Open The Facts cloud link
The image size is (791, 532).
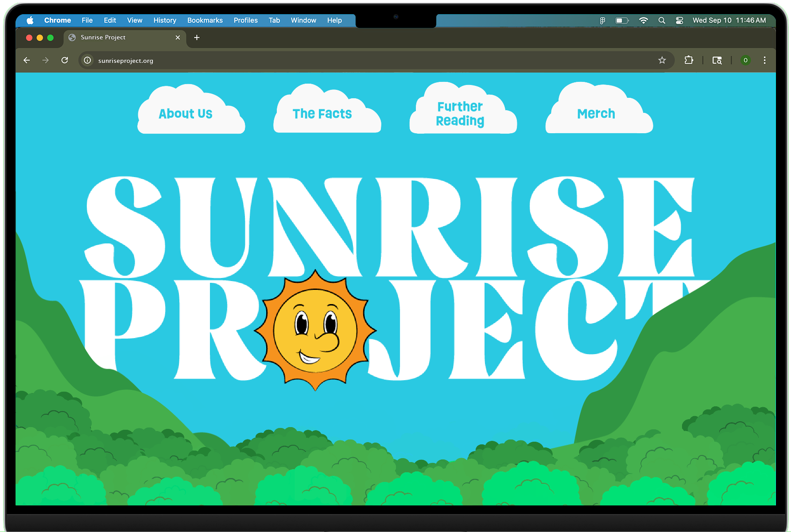point(322,114)
